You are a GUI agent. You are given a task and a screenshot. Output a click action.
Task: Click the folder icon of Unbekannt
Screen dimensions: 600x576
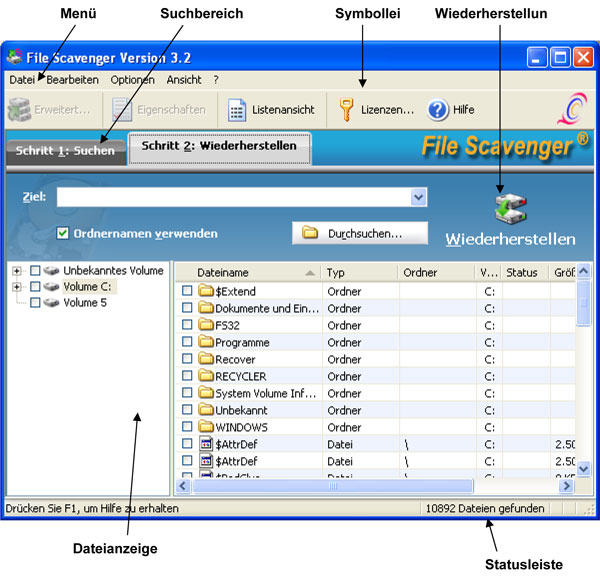(206, 410)
